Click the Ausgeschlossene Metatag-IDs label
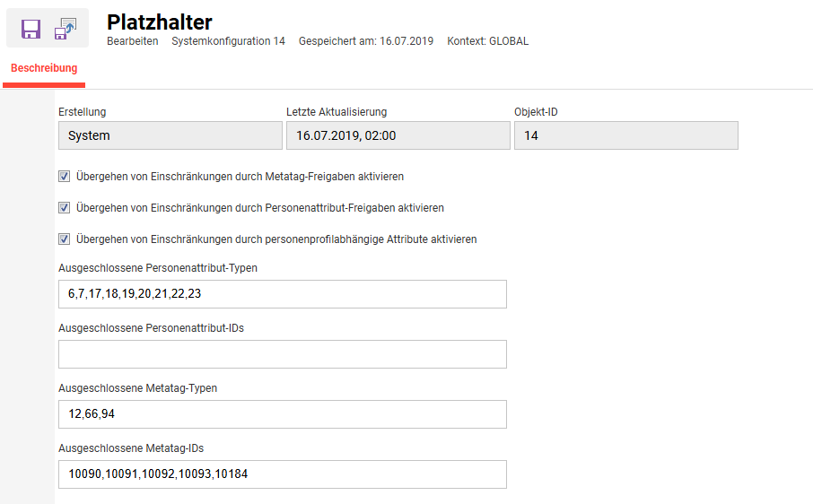 click(131, 448)
